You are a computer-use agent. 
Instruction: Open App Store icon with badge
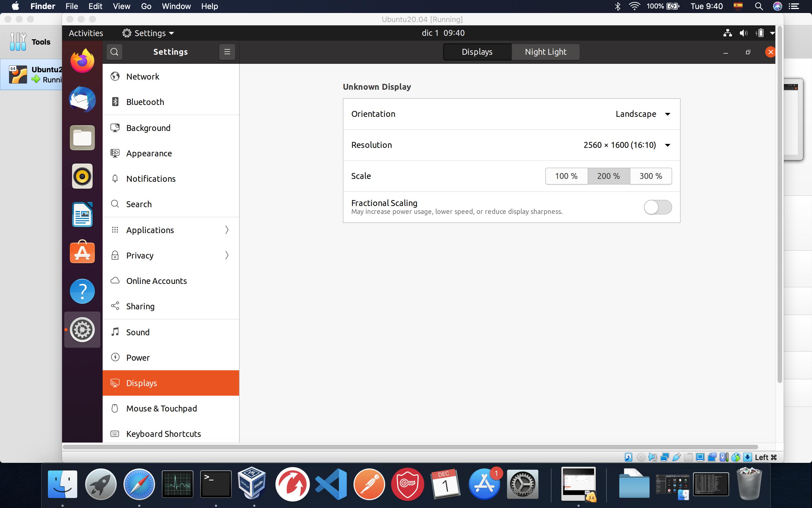[x=484, y=484]
